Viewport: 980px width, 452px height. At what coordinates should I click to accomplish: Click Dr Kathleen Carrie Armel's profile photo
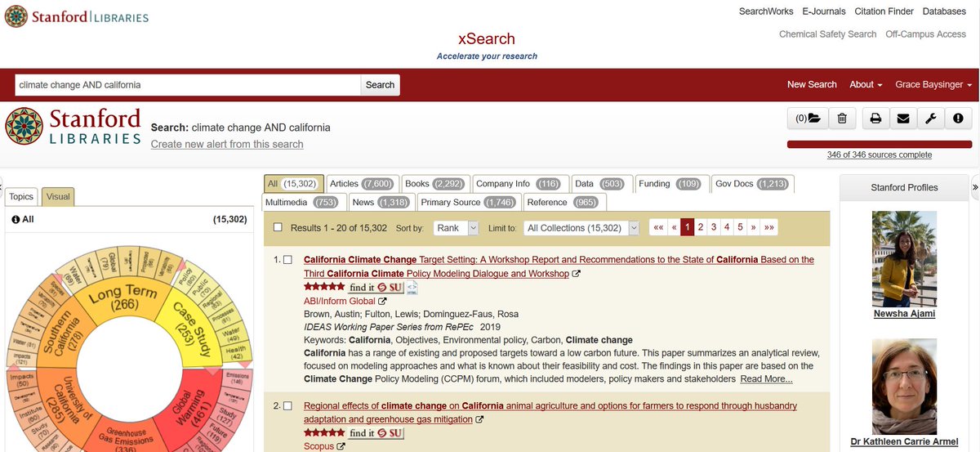[903, 387]
